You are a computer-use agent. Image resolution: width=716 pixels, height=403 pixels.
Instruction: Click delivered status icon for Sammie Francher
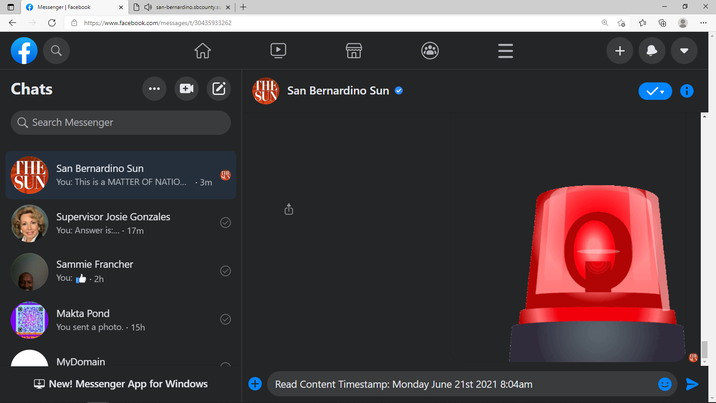[x=226, y=271]
